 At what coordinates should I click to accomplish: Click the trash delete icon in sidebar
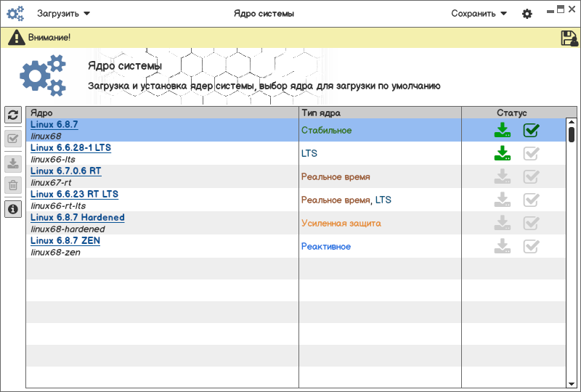pos(12,185)
